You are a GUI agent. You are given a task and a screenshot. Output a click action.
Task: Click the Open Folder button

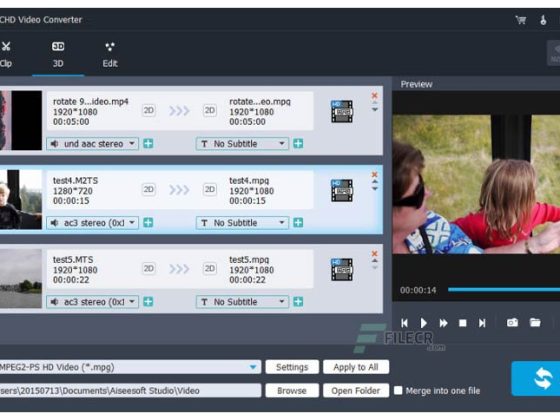point(356,390)
